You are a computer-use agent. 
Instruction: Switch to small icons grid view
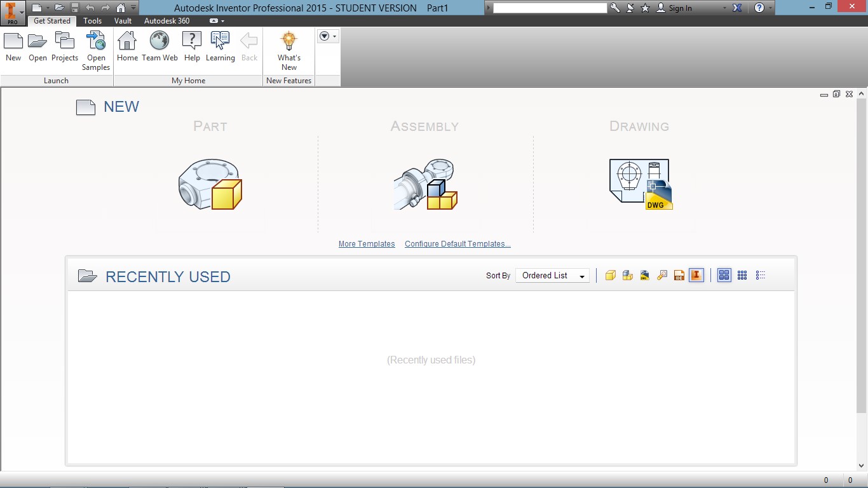tap(742, 275)
